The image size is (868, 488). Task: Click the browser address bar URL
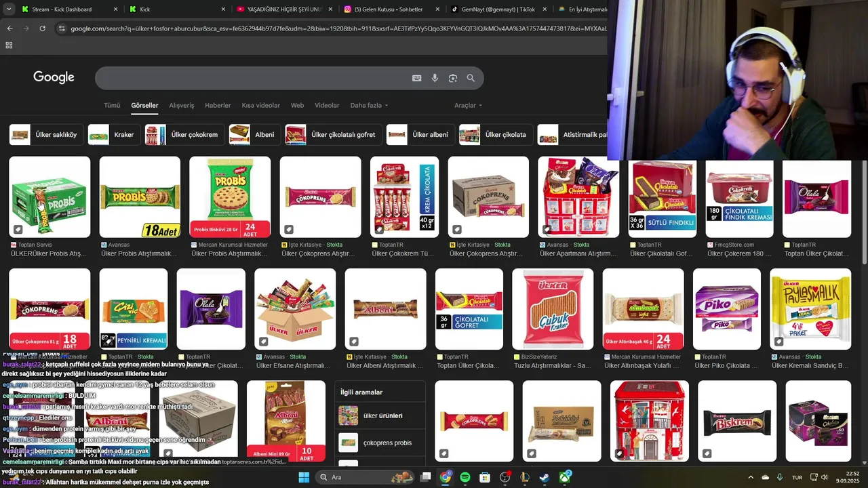tap(338, 28)
